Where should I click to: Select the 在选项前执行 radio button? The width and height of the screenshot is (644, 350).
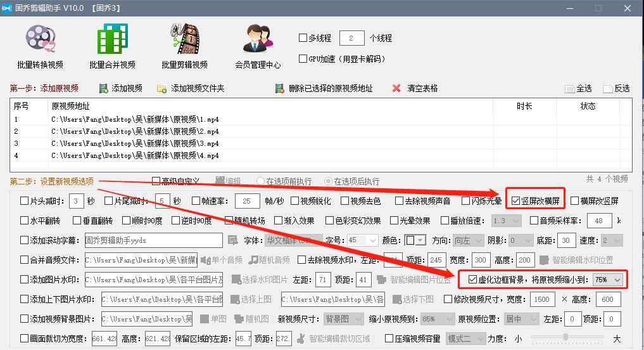tap(260, 181)
